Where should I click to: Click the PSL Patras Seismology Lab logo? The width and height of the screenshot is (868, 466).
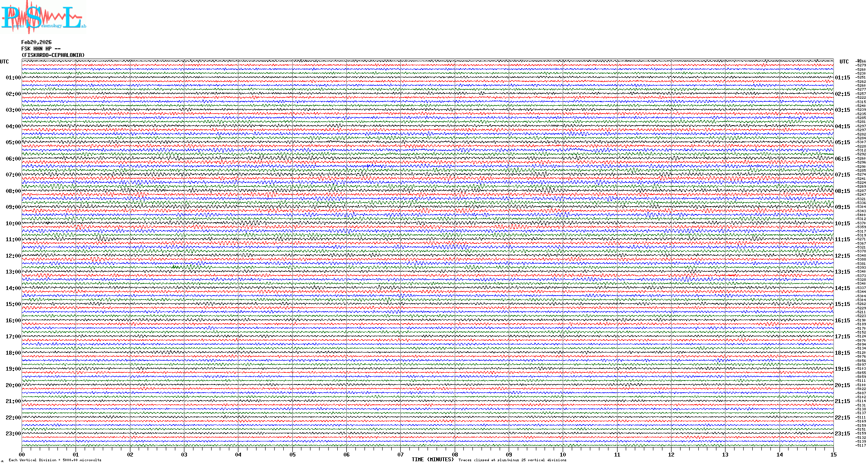tap(43, 17)
